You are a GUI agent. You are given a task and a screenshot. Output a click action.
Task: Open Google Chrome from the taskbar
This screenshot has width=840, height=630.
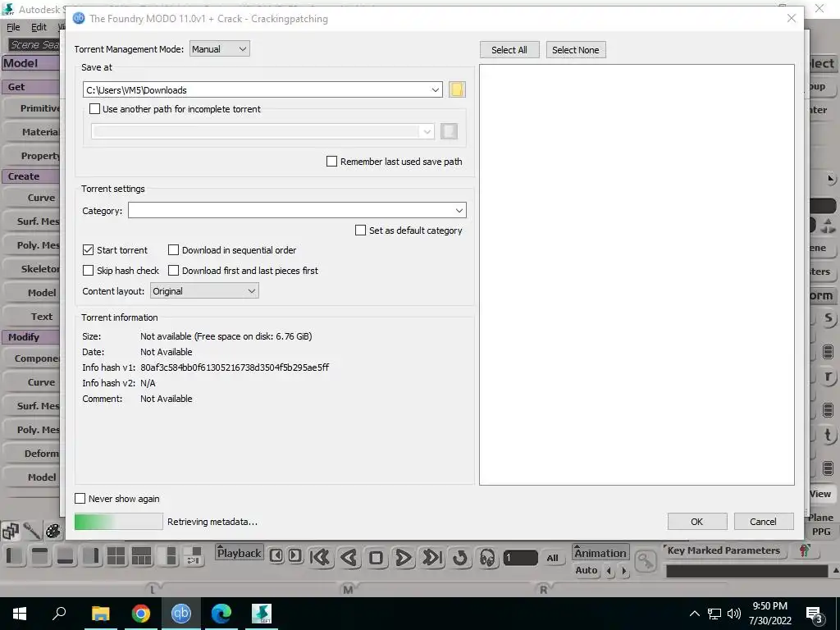coord(141,614)
